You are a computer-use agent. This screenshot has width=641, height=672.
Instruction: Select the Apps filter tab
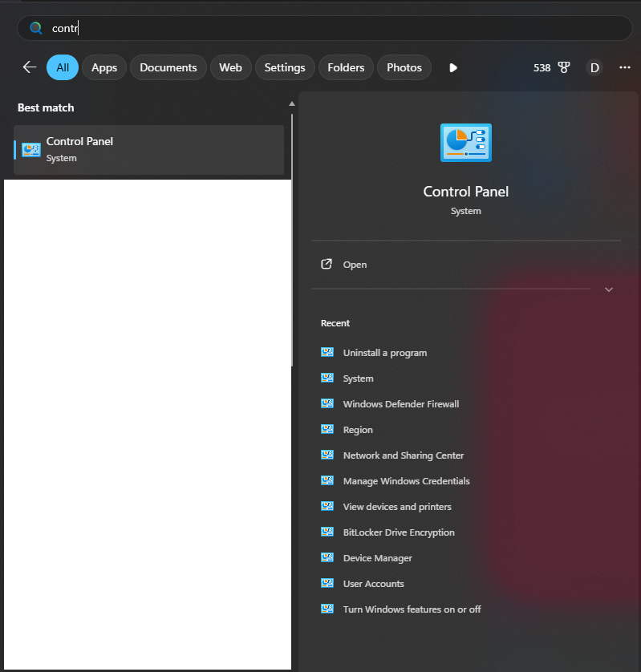click(x=104, y=67)
